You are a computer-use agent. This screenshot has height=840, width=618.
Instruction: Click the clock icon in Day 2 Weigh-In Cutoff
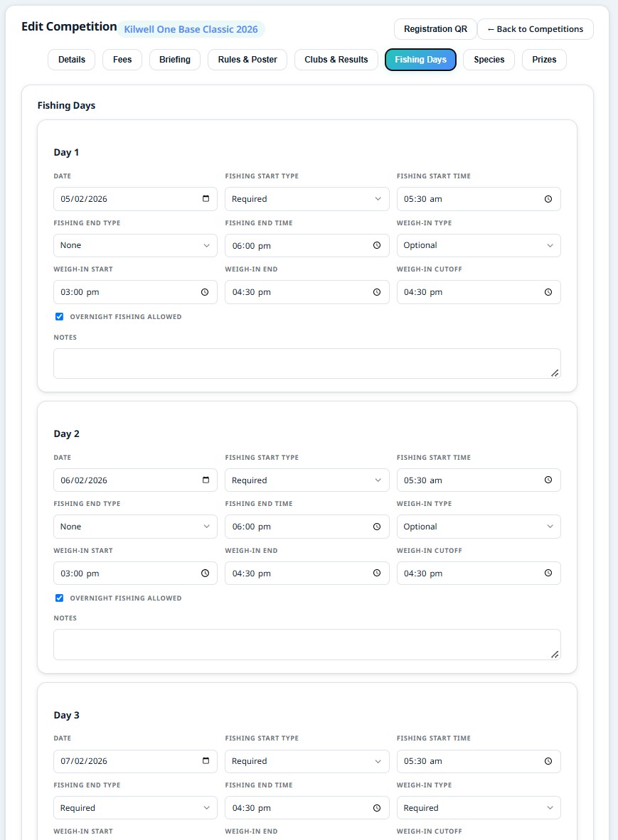[x=548, y=574]
